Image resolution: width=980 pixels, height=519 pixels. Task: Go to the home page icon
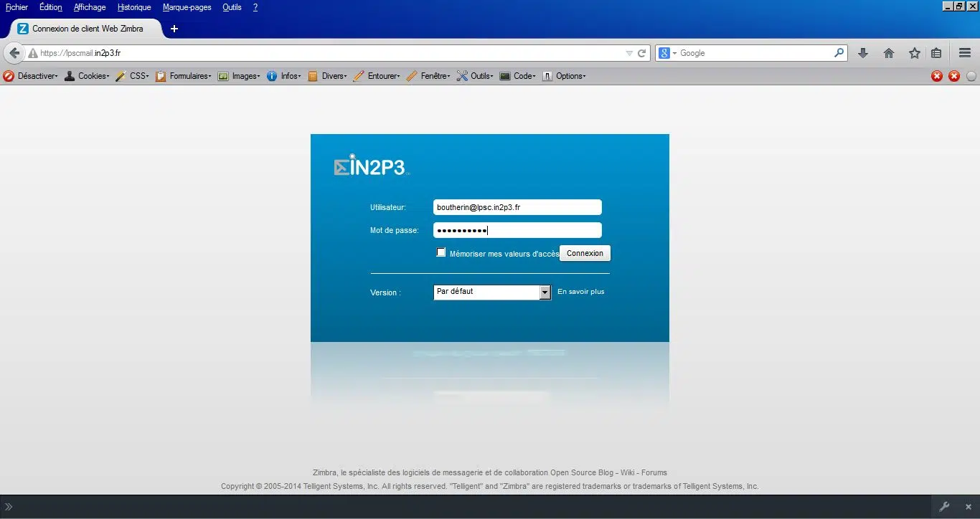[x=888, y=53]
